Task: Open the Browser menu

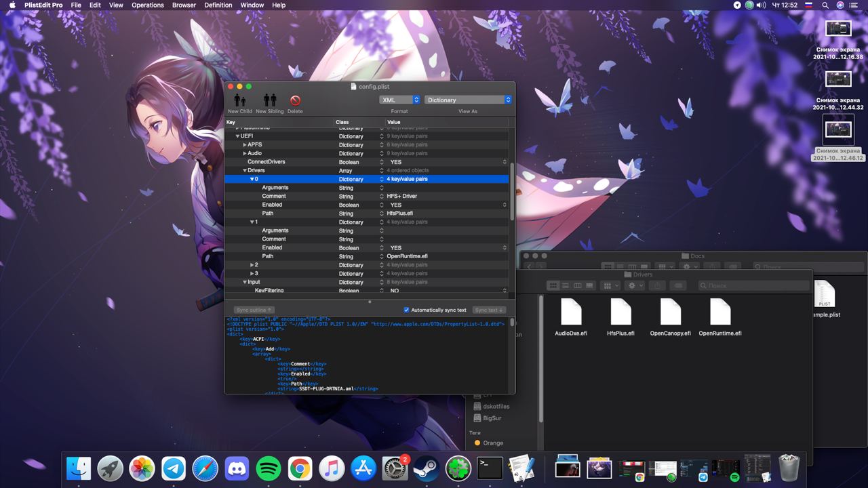Action: [x=184, y=5]
